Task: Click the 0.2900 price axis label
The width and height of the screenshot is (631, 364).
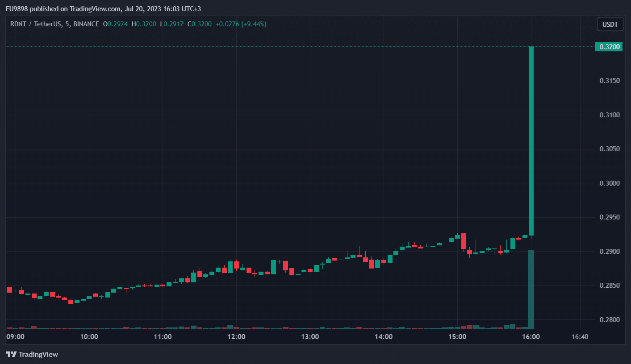Action: pyautogui.click(x=610, y=252)
